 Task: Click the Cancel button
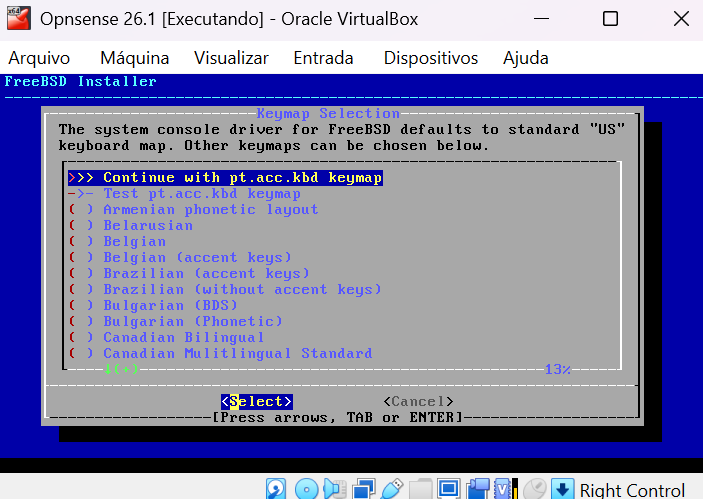(x=418, y=401)
